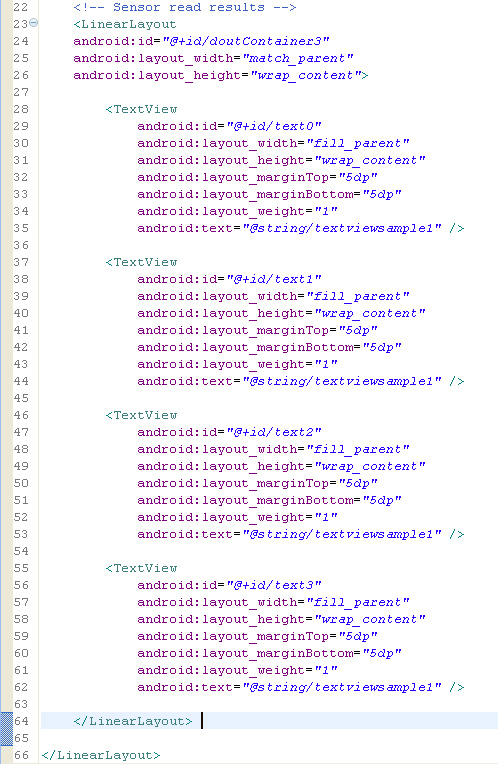Viewport: 498px width, 764px height.
Task: Click the text3 id value
Action: 274,585
